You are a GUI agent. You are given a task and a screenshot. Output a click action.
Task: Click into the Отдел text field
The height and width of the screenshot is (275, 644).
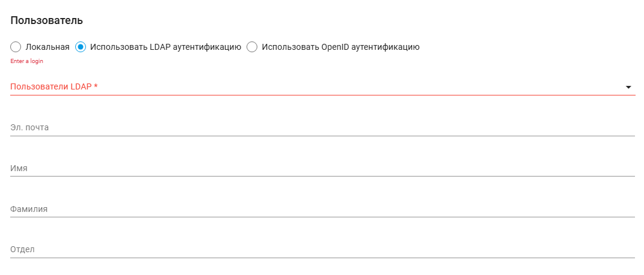click(322, 249)
